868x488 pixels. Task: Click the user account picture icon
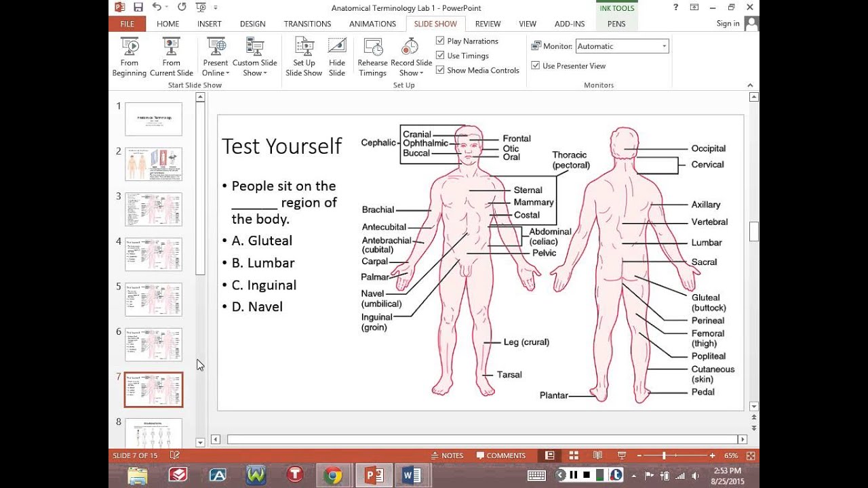point(751,24)
